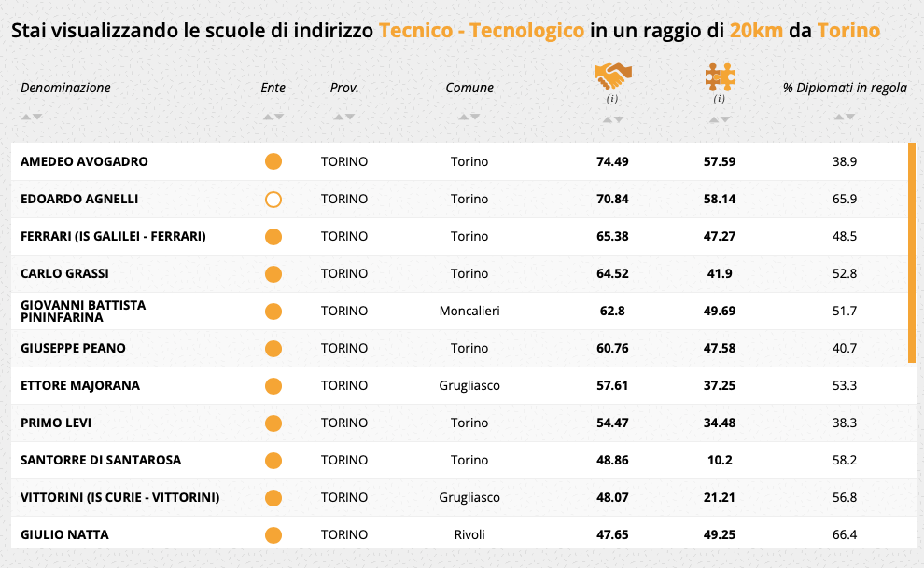This screenshot has width=924, height=568.
Task: Click the filled Ente circle for Amedeo Avogadro
Action: 273,161
